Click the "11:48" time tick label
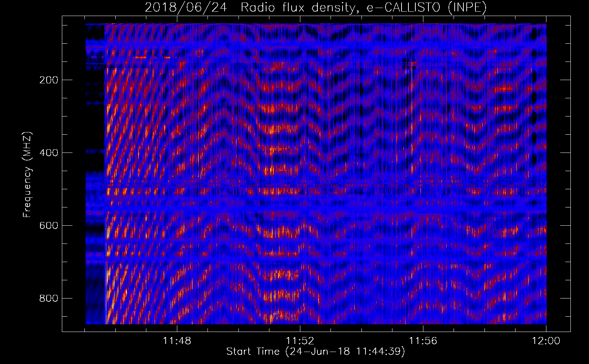 click(177, 341)
